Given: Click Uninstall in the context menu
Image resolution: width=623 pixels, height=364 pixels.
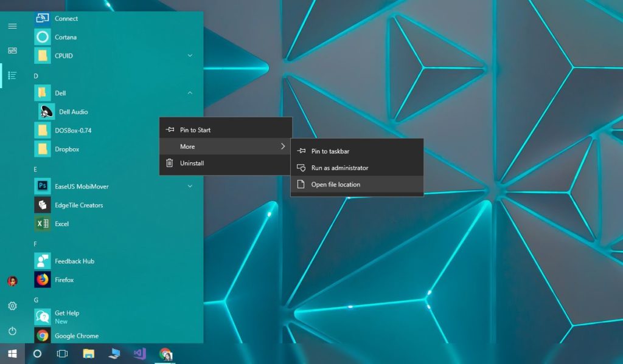Looking at the screenshot, I should pos(192,163).
